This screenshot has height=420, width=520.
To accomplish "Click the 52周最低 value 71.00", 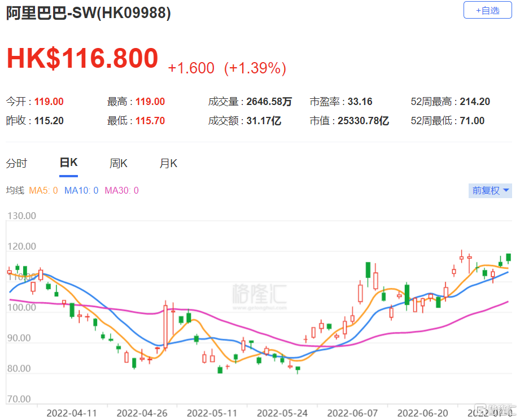I will (472, 121).
